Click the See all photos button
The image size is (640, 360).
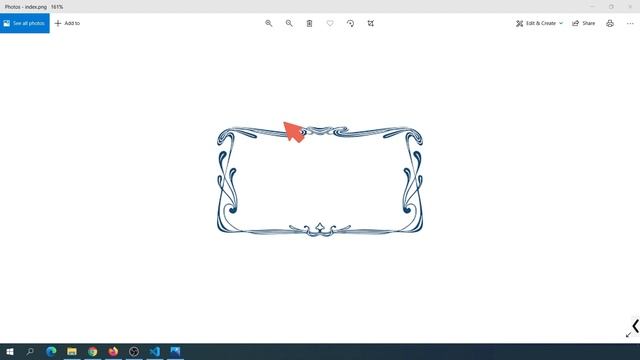point(24,23)
